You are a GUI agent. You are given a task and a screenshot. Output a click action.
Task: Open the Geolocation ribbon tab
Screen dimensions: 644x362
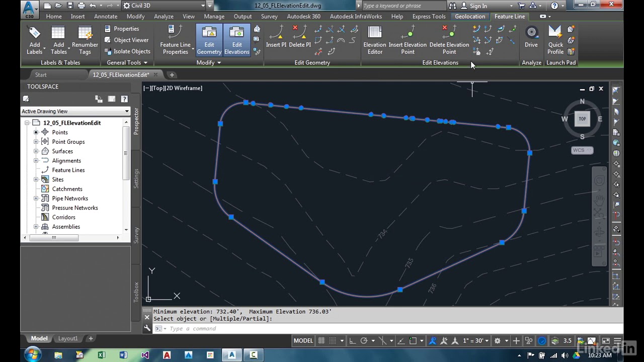[x=470, y=17]
